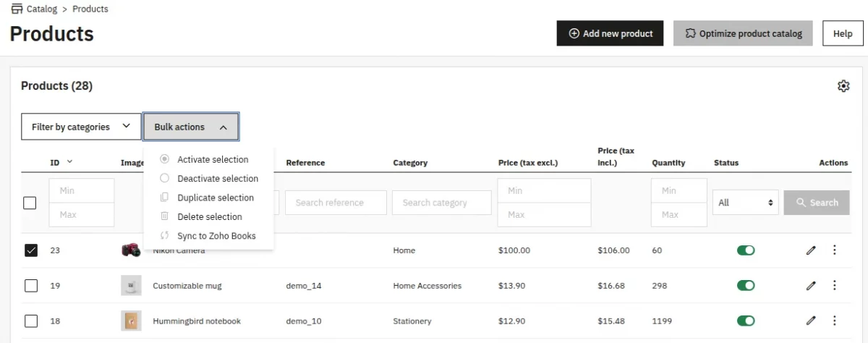Open the products table settings gear
The image size is (868, 343).
(x=843, y=86)
